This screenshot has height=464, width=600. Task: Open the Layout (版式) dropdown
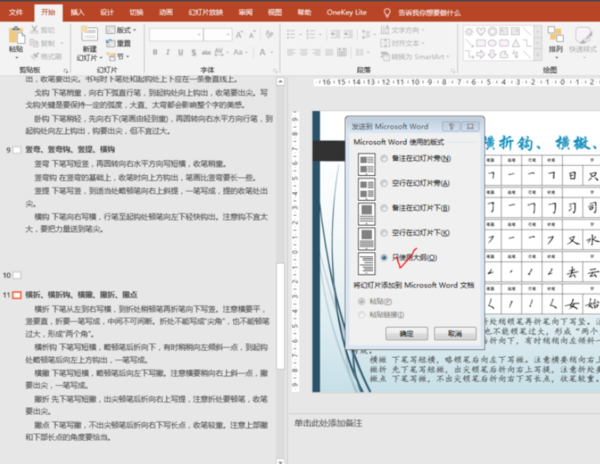pyautogui.click(x=121, y=30)
